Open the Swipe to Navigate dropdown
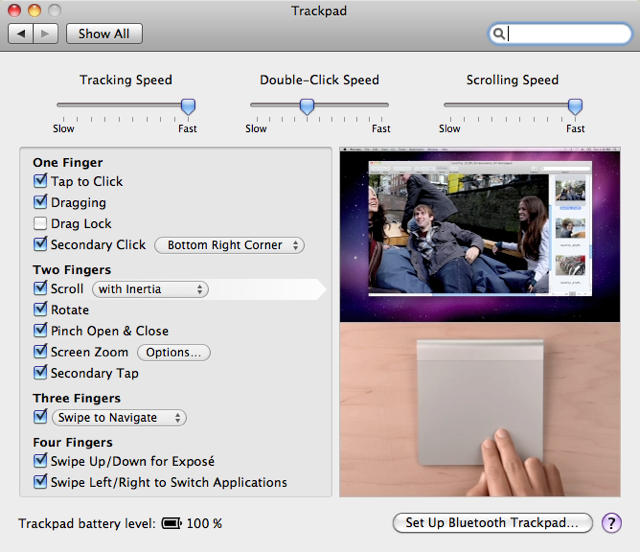640x552 pixels. click(119, 418)
